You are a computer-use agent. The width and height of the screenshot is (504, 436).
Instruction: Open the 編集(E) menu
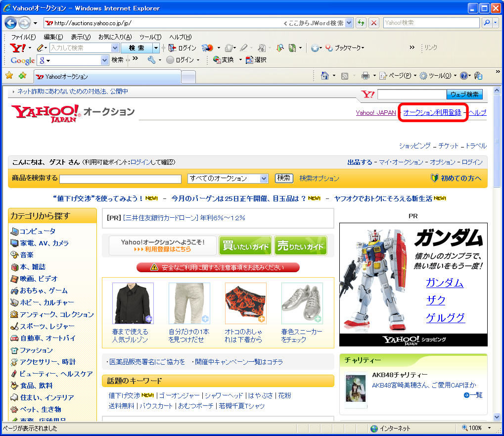53,37
